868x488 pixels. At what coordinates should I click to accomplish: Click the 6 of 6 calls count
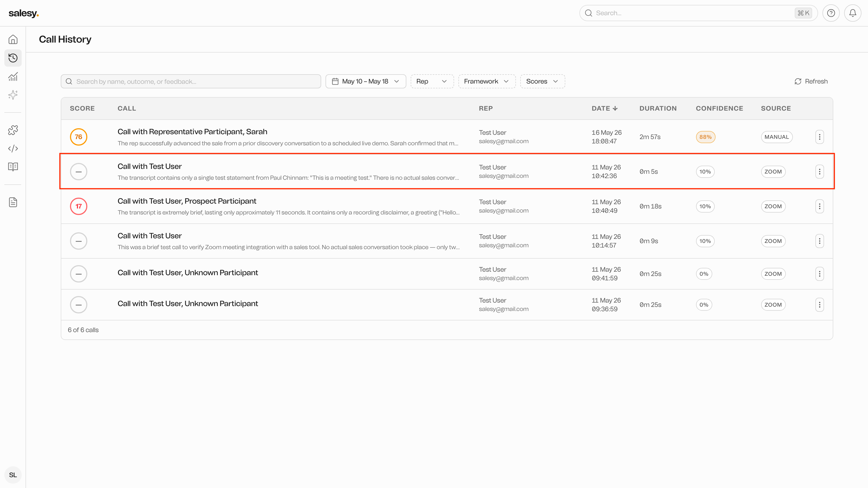click(83, 330)
